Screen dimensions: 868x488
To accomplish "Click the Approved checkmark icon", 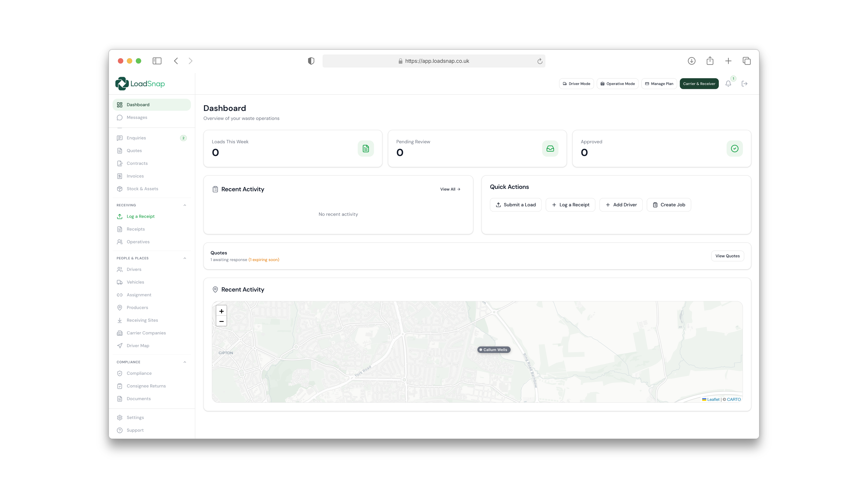I will (735, 148).
